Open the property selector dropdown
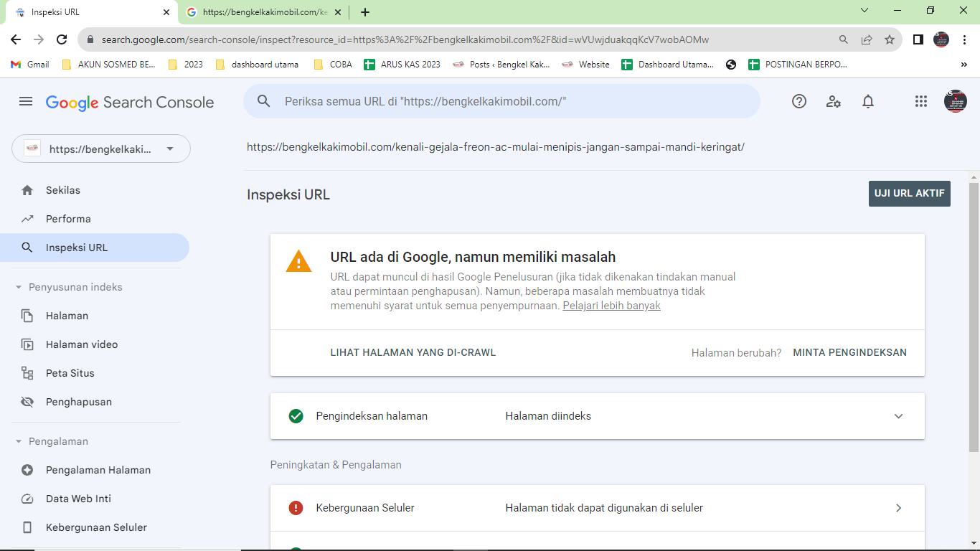 pyautogui.click(x=101, y=149)
